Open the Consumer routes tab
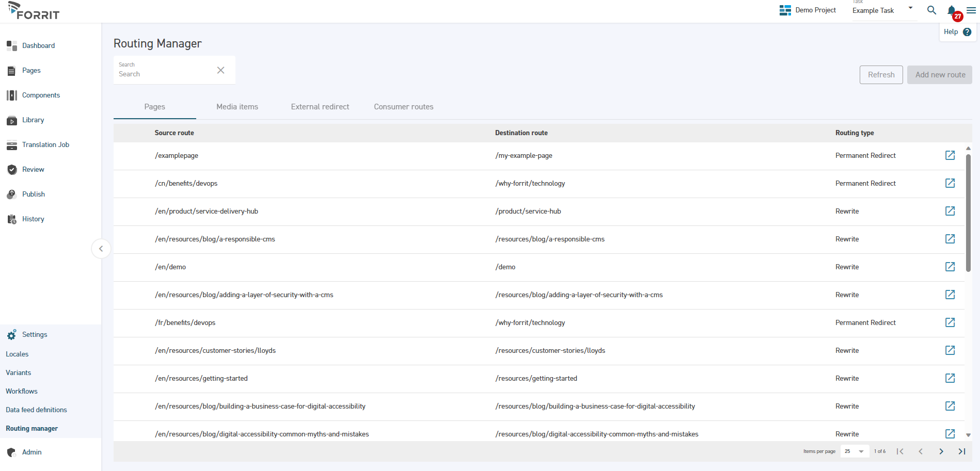Viewport: 980px width, 471px height. 403,107
